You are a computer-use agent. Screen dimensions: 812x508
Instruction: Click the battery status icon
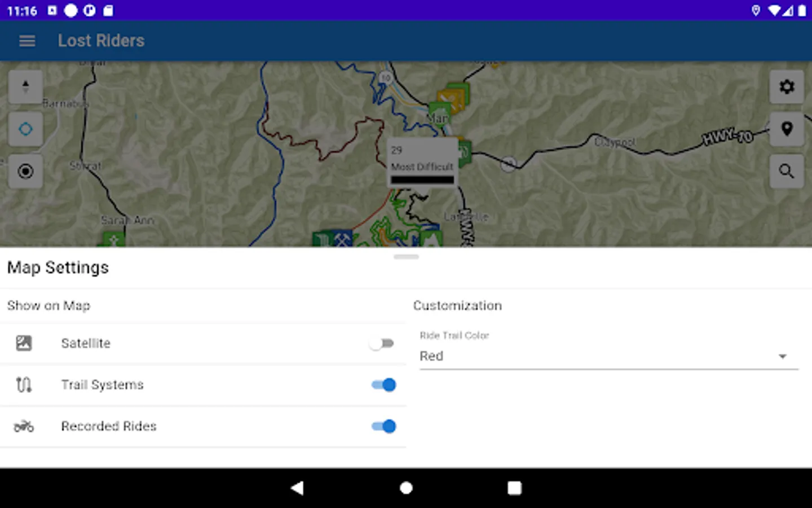click(x=802, y=10)
